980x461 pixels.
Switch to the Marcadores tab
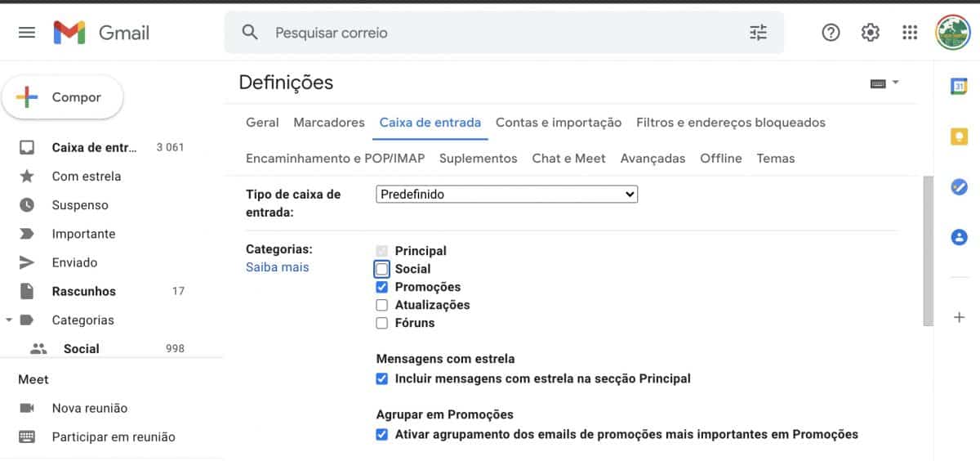329,123
